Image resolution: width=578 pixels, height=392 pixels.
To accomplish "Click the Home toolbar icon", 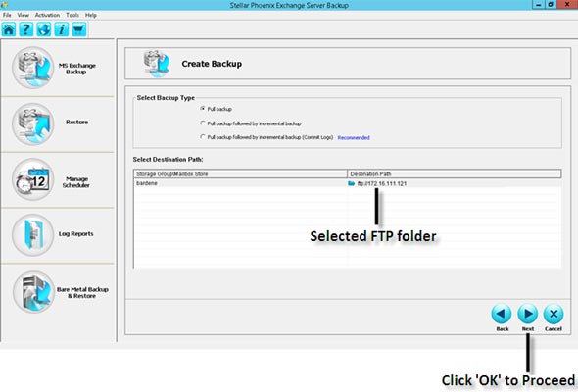I will point(9,29).
